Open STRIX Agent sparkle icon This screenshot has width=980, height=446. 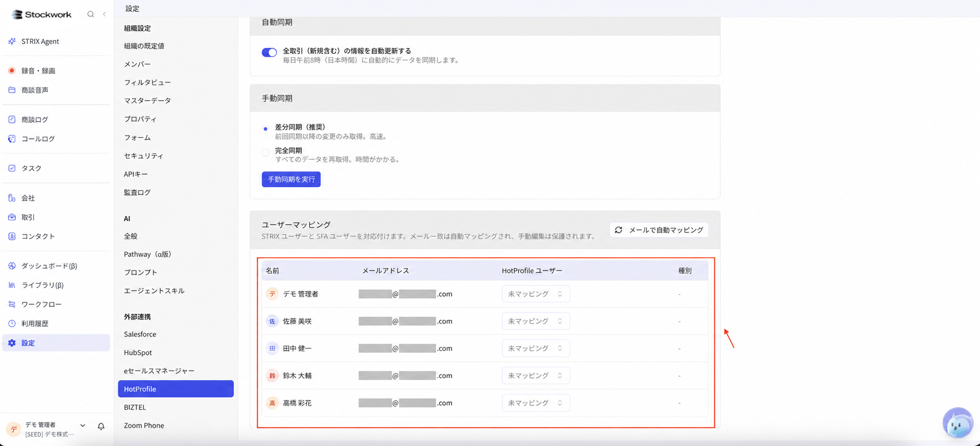(x=12, y=41)
